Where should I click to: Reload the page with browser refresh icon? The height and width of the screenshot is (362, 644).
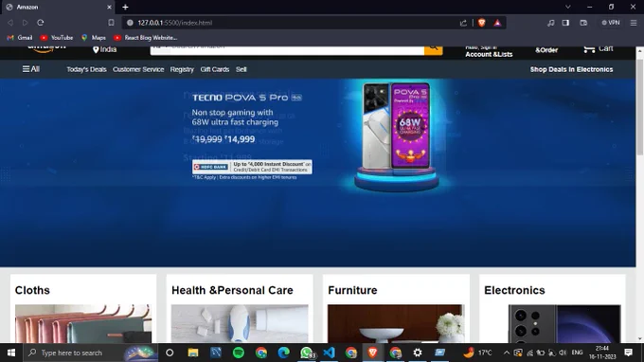point(40,23)
